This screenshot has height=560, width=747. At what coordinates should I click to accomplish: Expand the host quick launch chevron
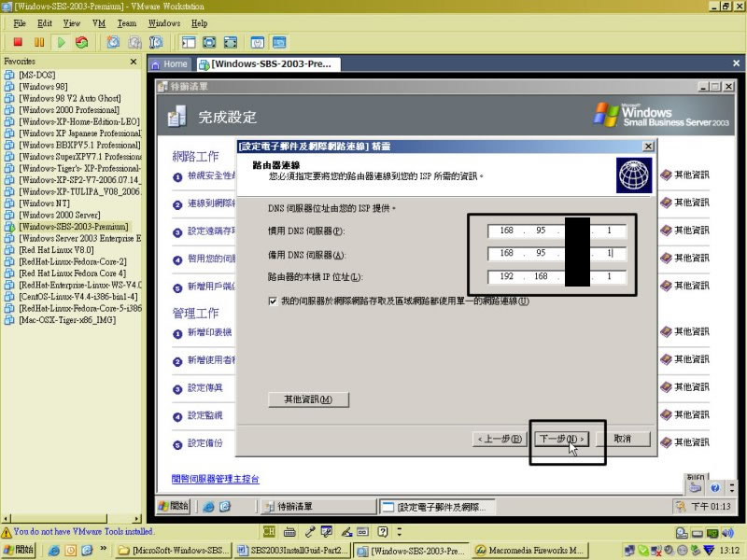(x=104, y=549)
